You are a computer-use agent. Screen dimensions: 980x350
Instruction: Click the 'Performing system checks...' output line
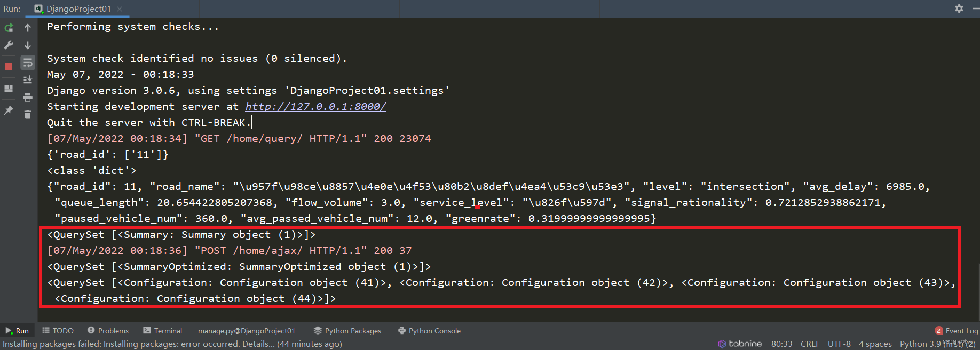tap(133, 26)
